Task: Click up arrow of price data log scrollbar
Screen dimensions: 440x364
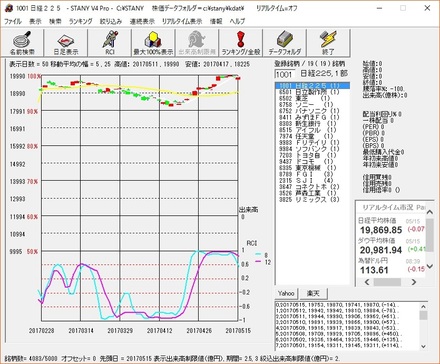Action: (x=423, y=307)
